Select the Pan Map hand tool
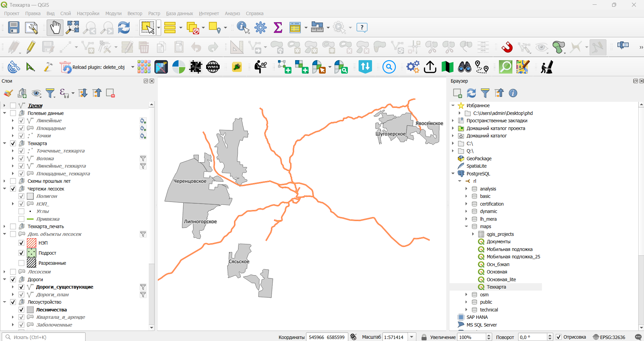This screenshot has width=644, height=341. (55, 28)
